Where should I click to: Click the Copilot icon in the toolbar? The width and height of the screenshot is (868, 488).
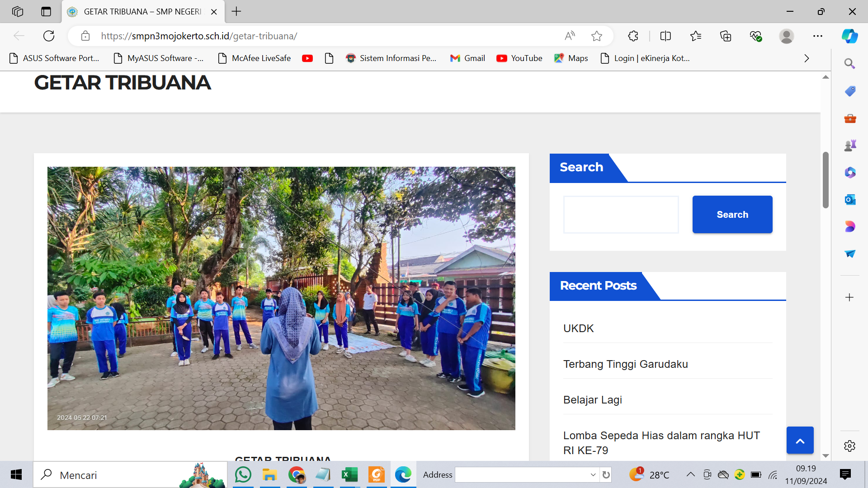click(849, 36)
